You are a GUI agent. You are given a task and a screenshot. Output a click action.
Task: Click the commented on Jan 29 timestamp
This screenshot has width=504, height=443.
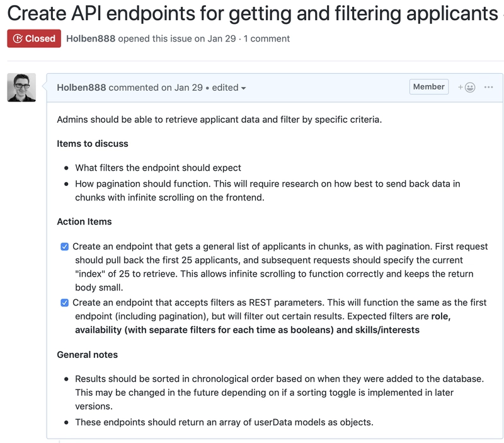click(x=156, y=88)
